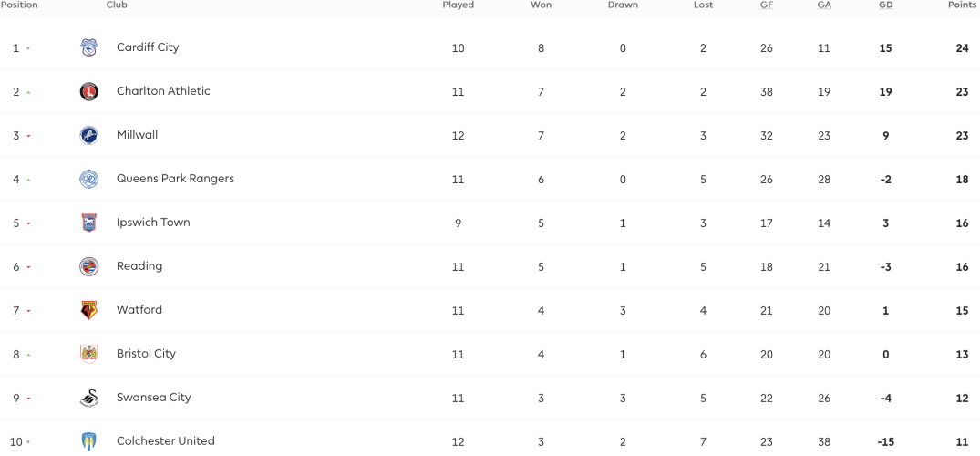Click the Cardiff City club crest
Viewport: 980px width, 456px height.
tap(88, 47)
